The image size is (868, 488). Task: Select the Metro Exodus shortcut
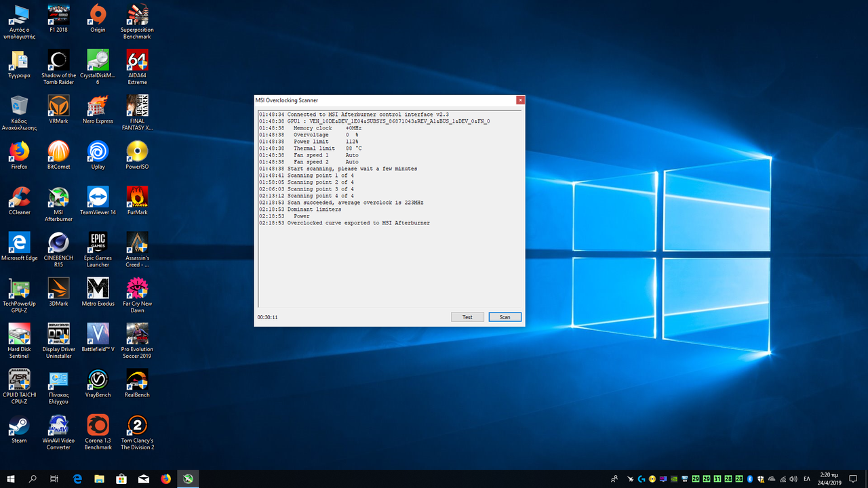(98, 292)
